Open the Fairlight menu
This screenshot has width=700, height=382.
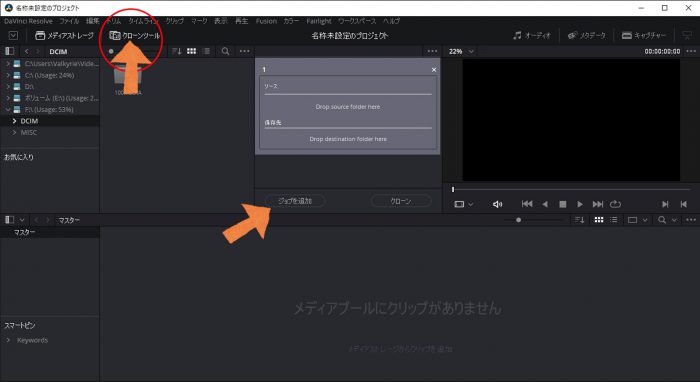click(x=319, y=21)
